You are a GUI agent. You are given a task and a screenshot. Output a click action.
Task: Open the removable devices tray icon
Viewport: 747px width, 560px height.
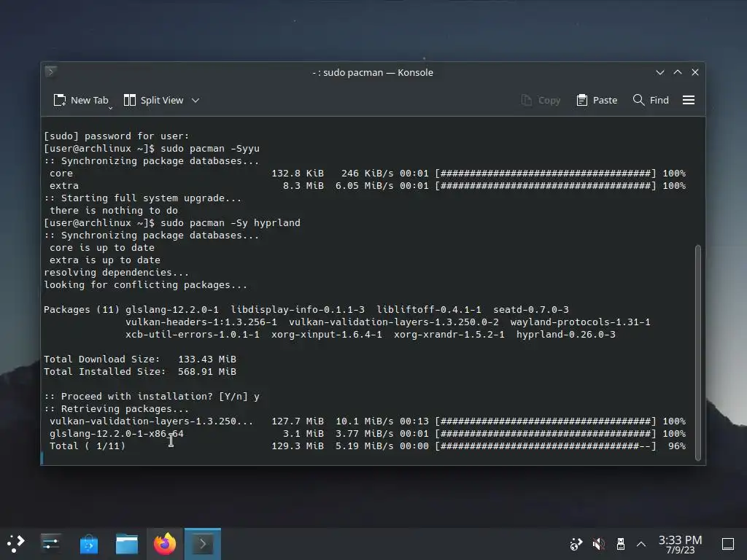pos(620,543)
